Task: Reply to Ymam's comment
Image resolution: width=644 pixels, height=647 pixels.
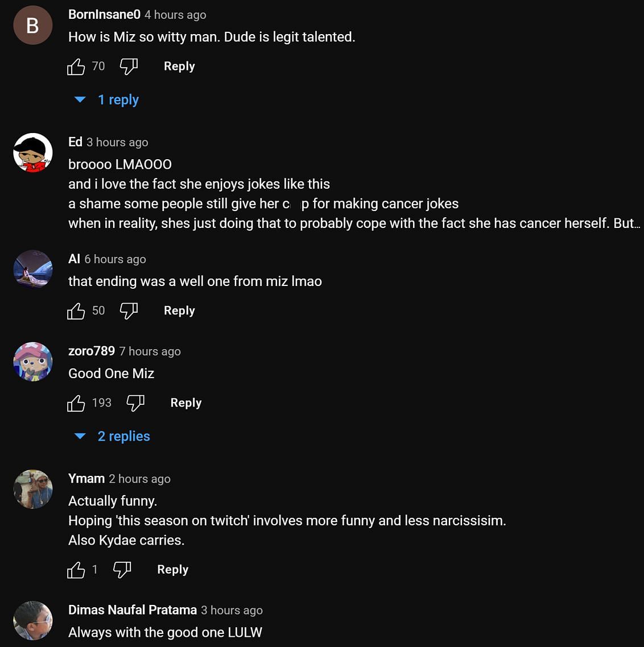Action: [x=172, y=570]
